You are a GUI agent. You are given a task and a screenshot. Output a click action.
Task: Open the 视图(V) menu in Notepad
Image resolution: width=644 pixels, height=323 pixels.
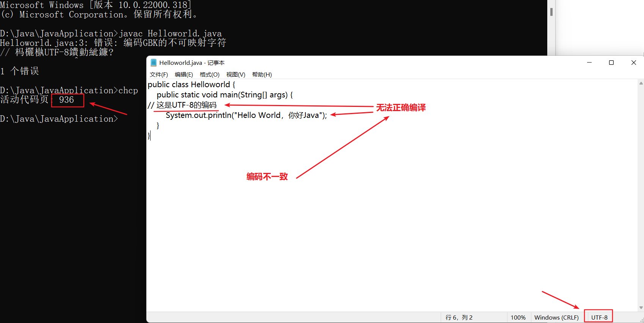coord(236,75)
